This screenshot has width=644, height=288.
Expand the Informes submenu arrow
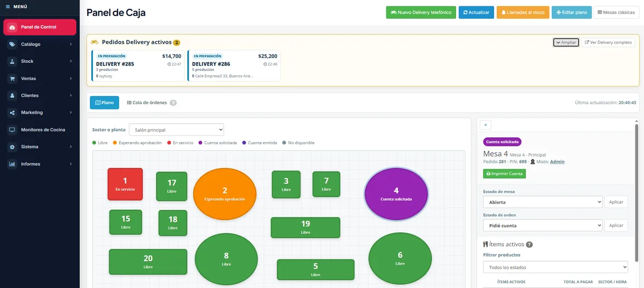(x=71, y=164)
